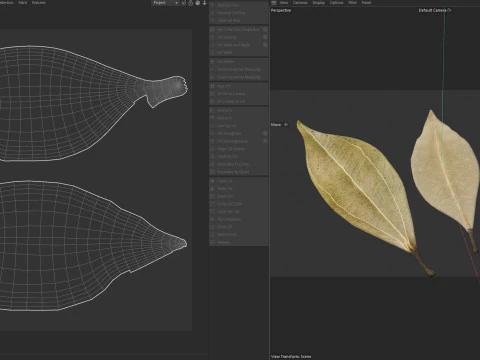The image size is (480, 360).
Task: Click the Default Camera label
Action: click(432, 10)
